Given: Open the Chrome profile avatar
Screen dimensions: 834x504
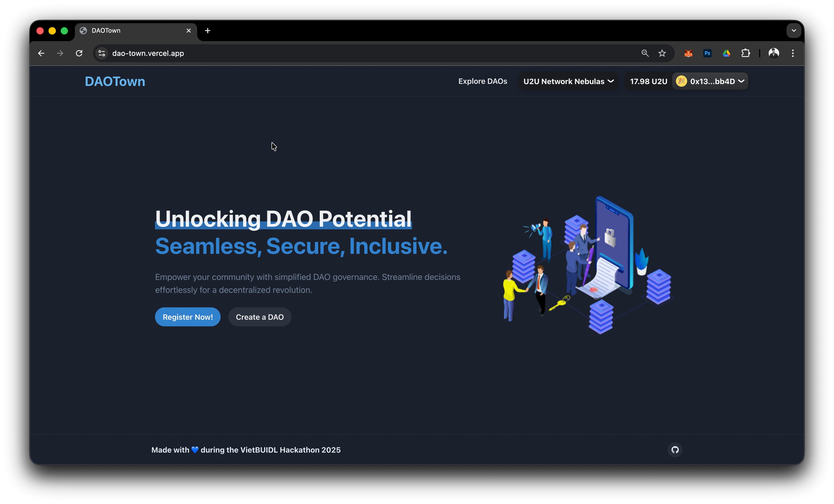Looking at the screenshot, I should [774, 53].
